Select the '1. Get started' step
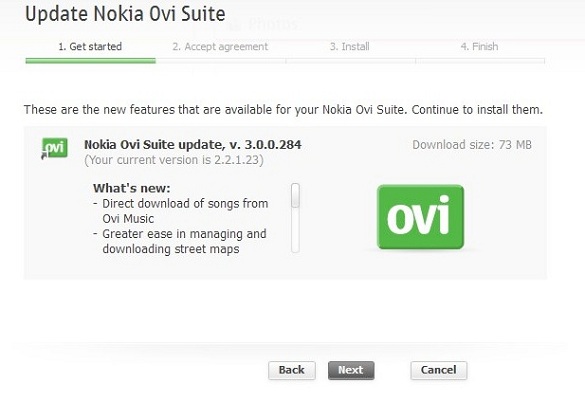The height and width of the screenshot is (420, 585). point(90,47)
